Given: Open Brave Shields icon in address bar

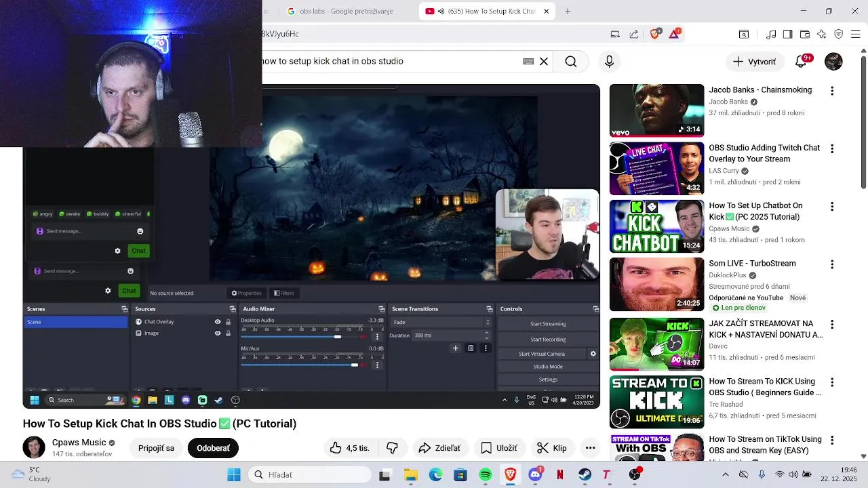Looking at the screenshot, I should coord(654,34).
